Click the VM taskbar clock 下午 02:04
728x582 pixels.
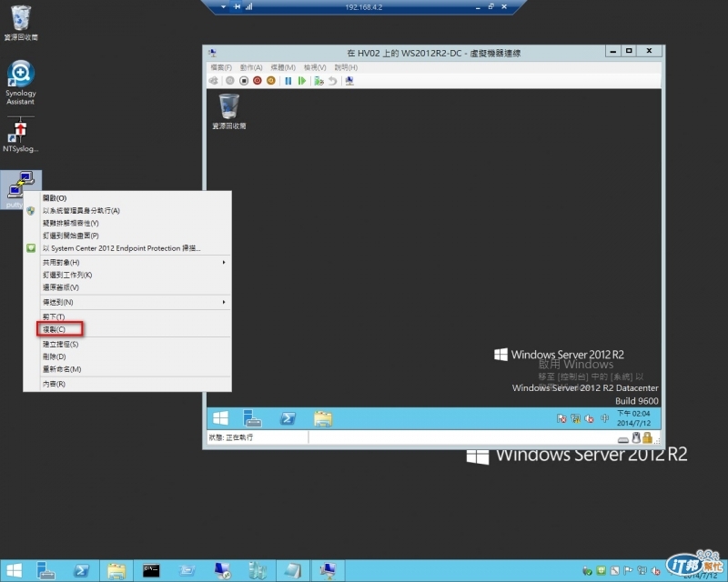point(633,418)
